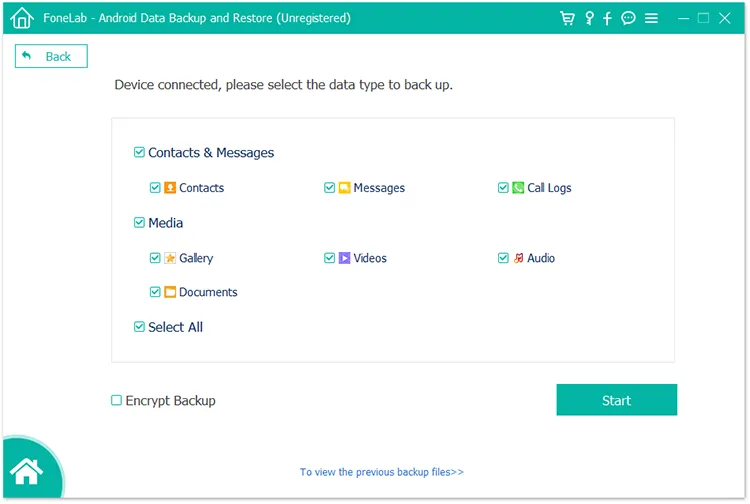This screenshot has height=504, width=750.
Task: Open the Facebook share icon
Action: [607, 18]
